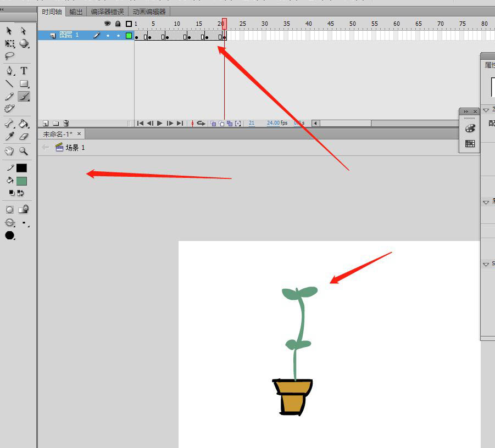Go to the first frame
The height and width of the screenshot is (448, 495).
[140, 124]
